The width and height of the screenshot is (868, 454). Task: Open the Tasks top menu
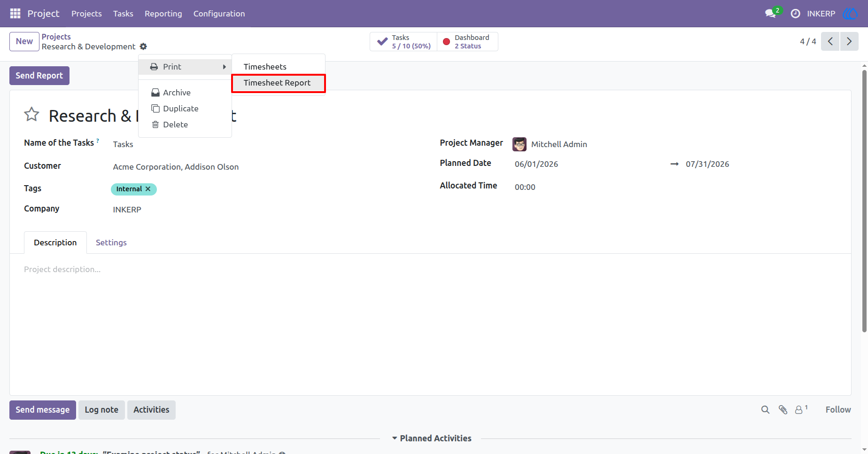tap(123, 14)
